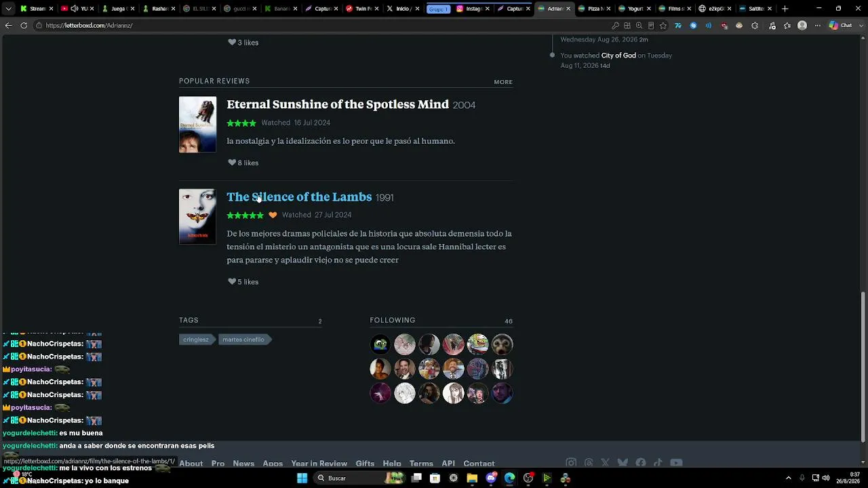The image size is (868, 488).
Task: Bookmark page with the star icon
Action: (663, 26)
